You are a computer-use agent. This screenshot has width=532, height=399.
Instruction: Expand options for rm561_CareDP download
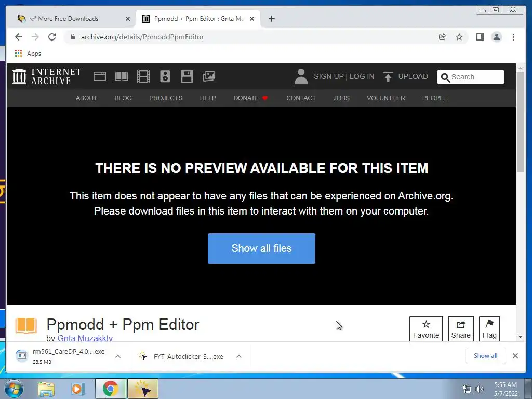[118, 356]
